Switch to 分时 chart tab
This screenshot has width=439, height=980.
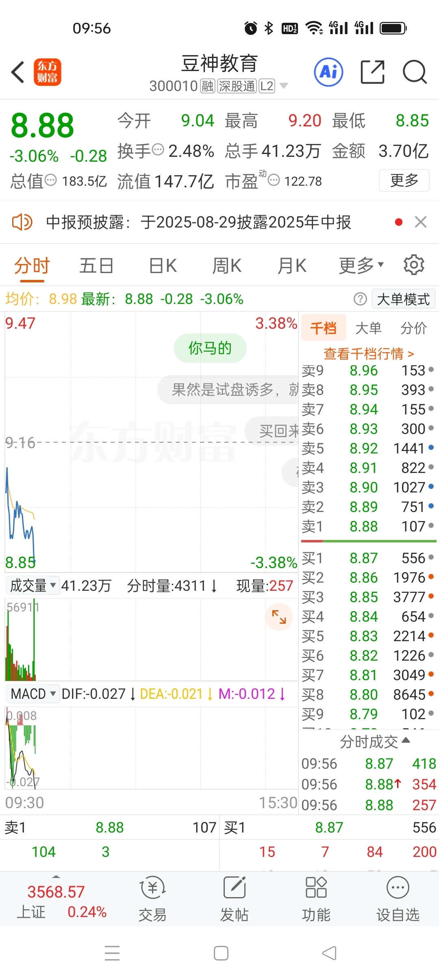point(32,266)
